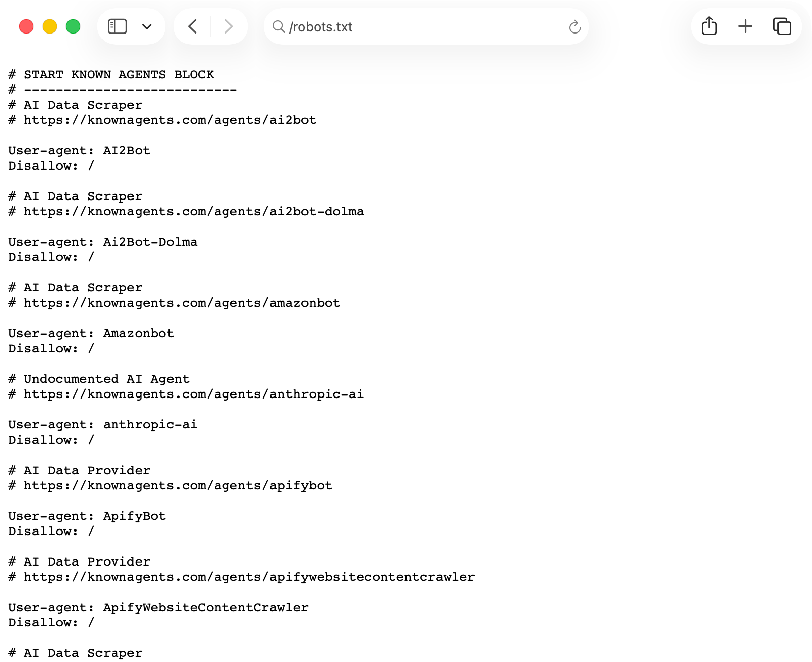Go forward with the right arrow button
The image size is (812, 662).
(x=228, y=26)
